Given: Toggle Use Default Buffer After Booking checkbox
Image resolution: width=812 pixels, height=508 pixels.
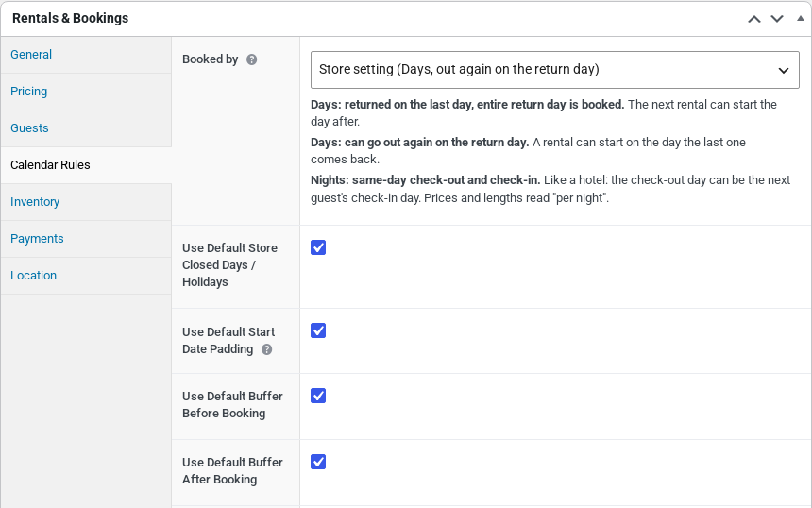Looking at the screenshot, I should [x=318, y=462].
